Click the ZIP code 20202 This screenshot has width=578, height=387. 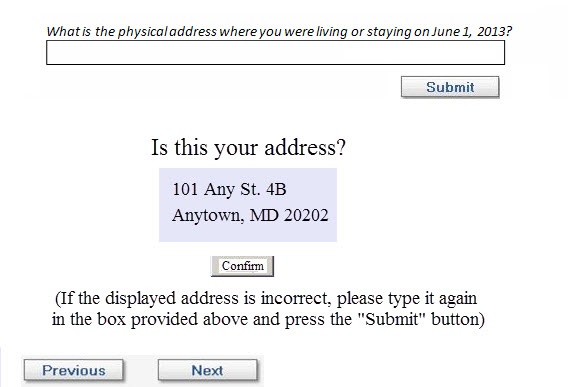click(x=306, y=215)
